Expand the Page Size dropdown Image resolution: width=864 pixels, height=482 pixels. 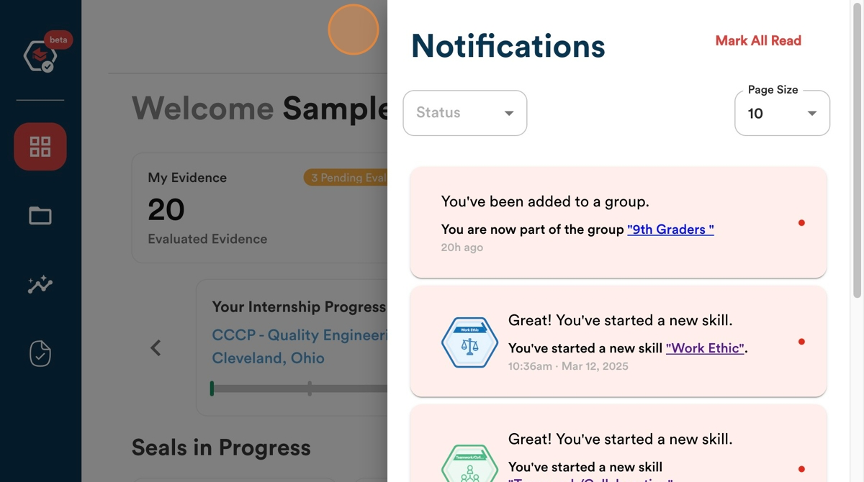(782, 113)
